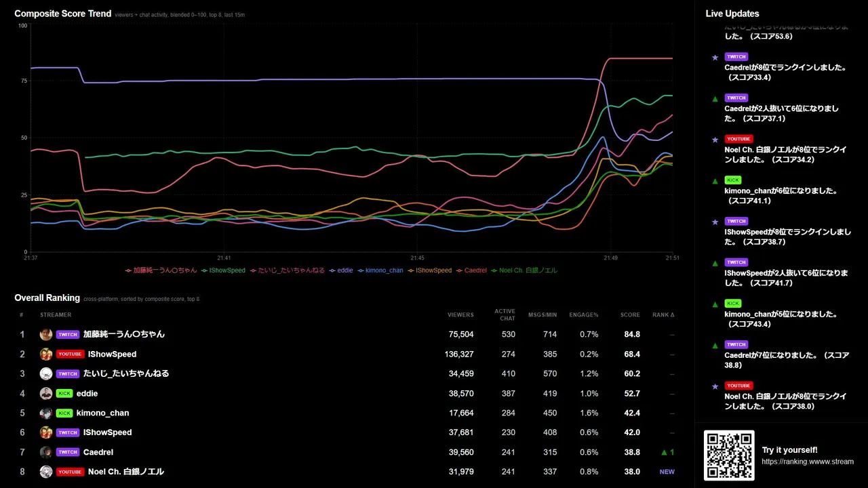
Task: Click kimono_chan's avatar in the ranking table
Action: (46, 413)
